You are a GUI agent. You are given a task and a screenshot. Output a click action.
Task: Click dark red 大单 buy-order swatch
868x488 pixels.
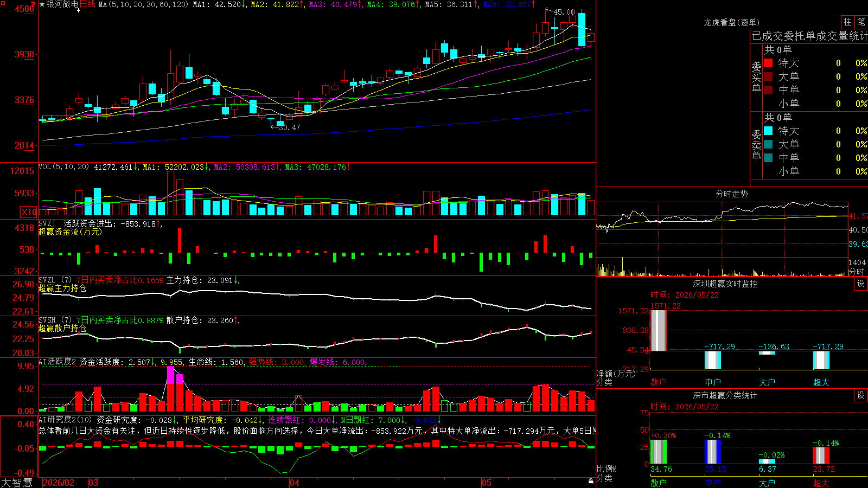[x=768, y=76]
